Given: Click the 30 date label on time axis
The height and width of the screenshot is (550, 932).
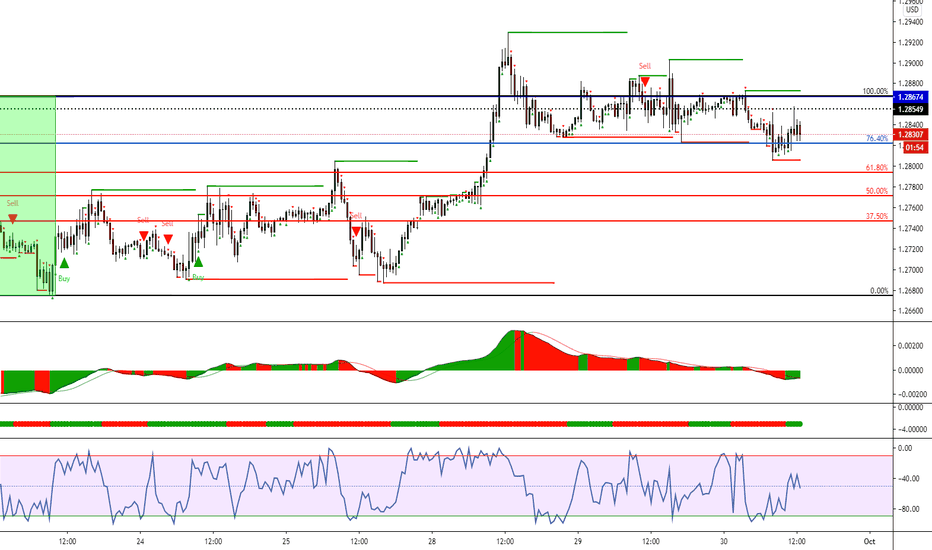Looking at the screenshot, I should click(723, 541).
